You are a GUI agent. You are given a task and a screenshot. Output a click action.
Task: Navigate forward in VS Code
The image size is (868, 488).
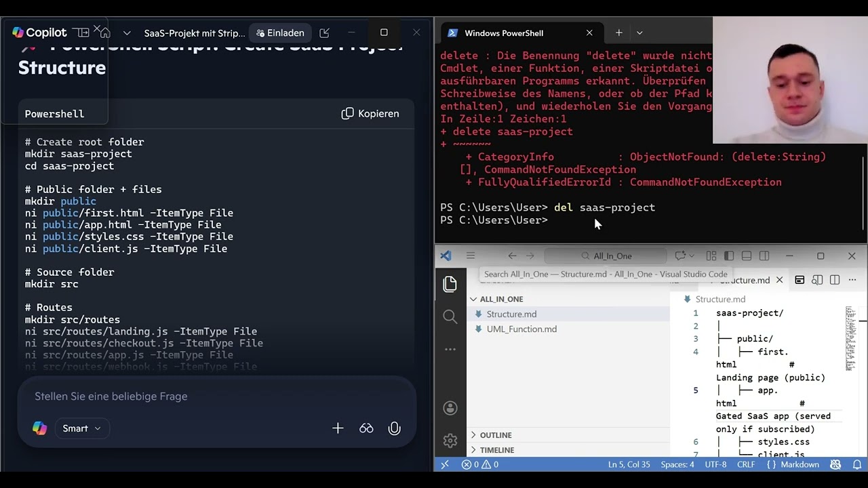coord(530,256)
